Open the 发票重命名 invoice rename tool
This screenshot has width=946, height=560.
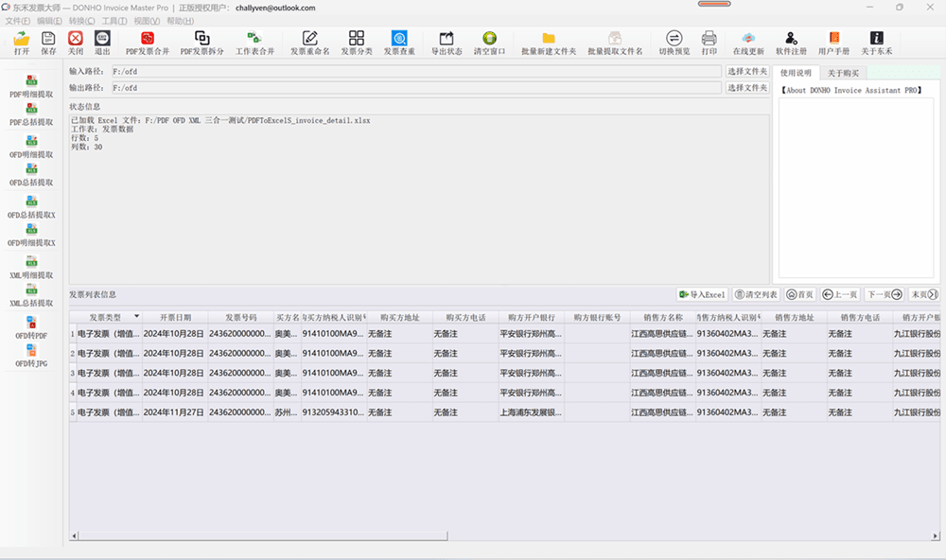(x=310, y=43)
